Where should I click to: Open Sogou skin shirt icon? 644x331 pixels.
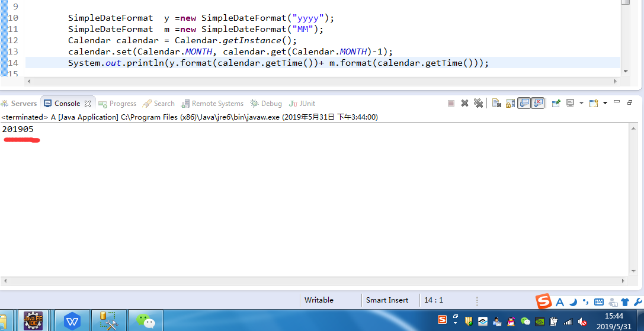625,302
